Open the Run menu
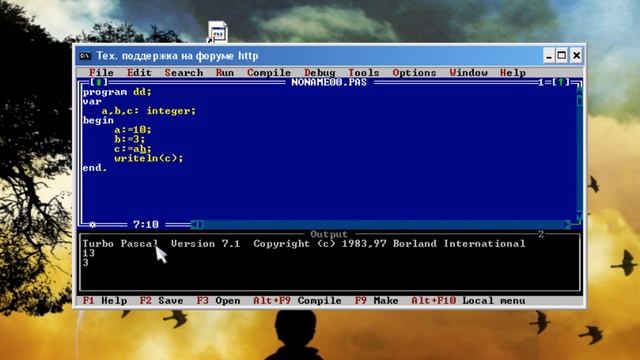The width and height of the screenshot is (640, 360). tap(225, 73)
